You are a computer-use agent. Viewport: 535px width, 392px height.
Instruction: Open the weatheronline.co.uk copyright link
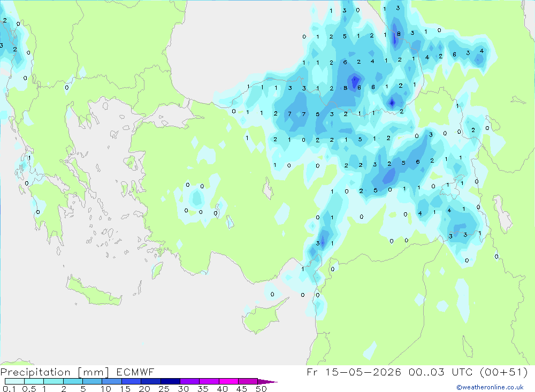point(490,387)
